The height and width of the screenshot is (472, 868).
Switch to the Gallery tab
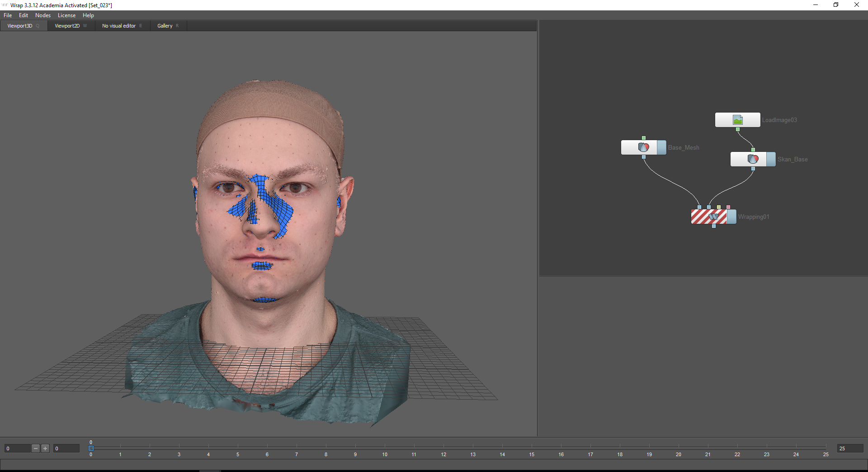click(168, 26)
